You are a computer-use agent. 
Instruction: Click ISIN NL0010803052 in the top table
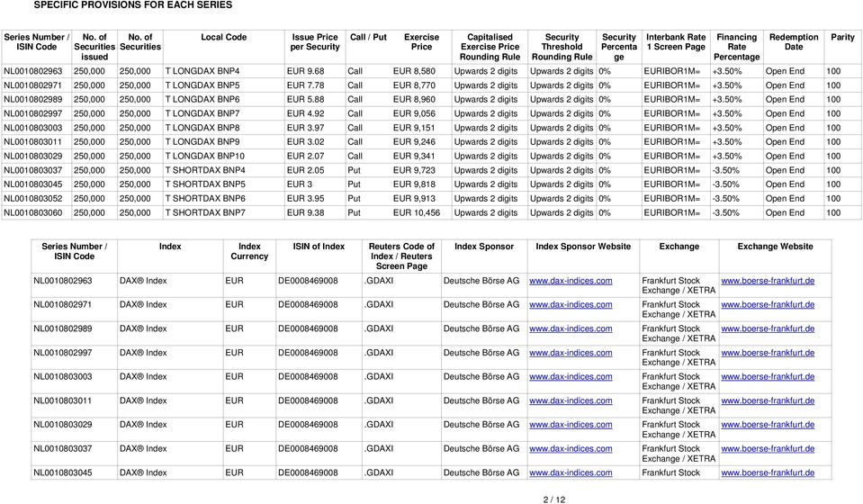tap(33, 199)
